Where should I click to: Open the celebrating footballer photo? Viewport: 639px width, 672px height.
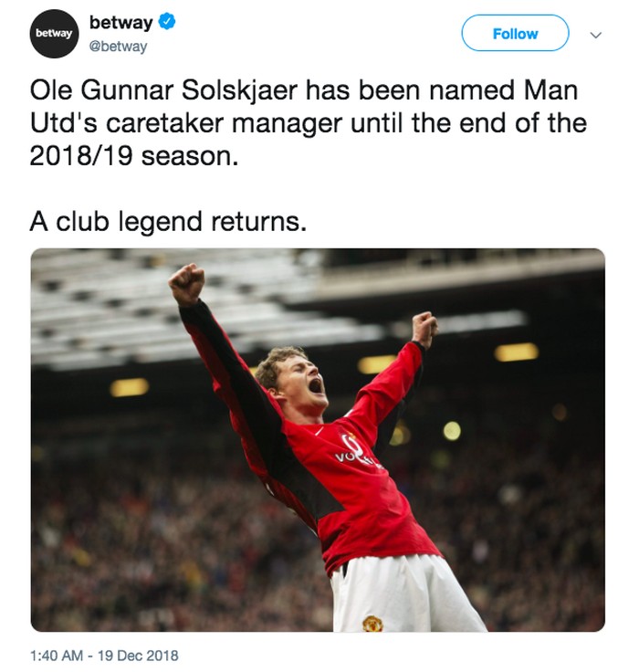pyautogui.click(x=318, y=440)
